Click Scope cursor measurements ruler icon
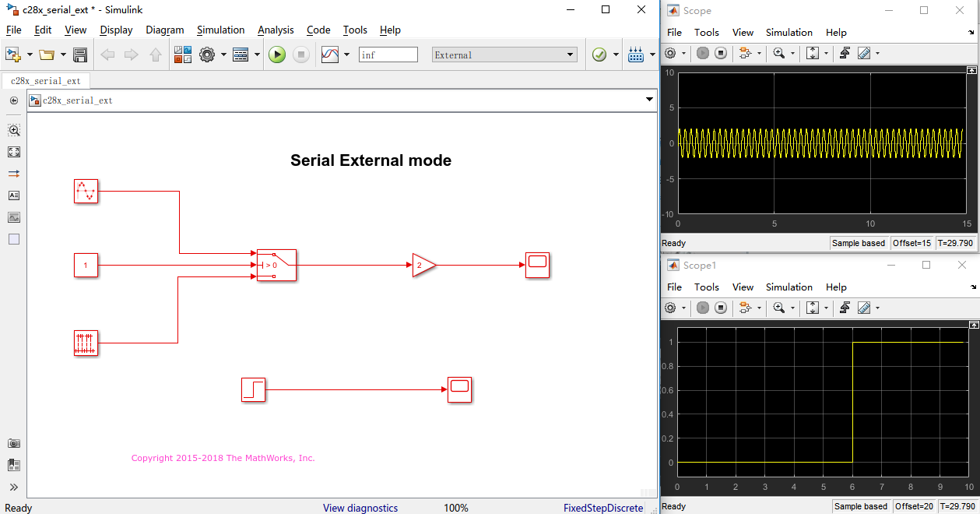 coord(864,53)
